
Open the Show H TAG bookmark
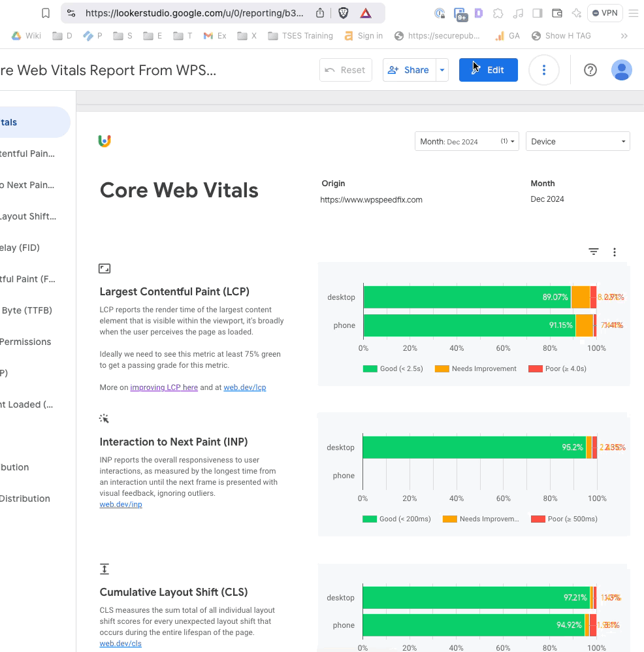(561, 36)
